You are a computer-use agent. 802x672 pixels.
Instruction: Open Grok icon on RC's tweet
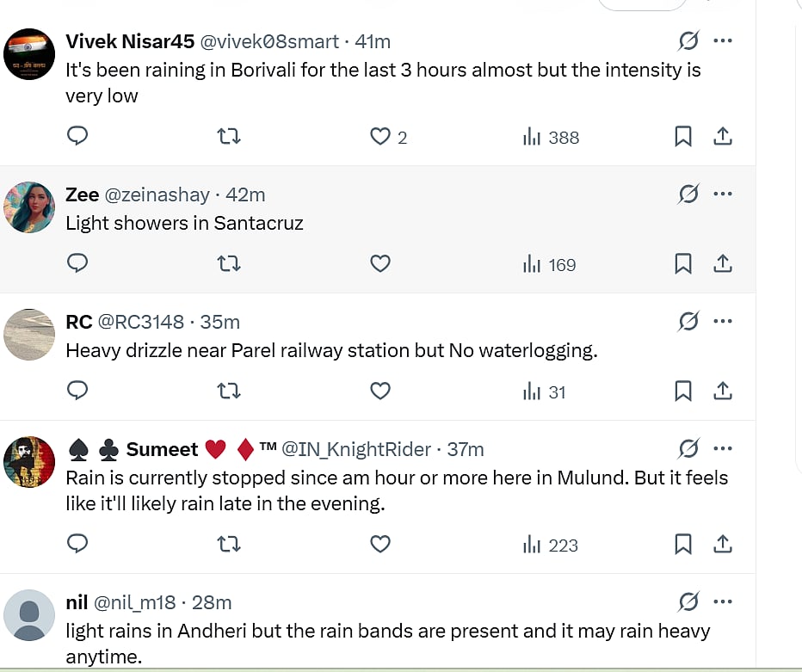coord(688,322)
